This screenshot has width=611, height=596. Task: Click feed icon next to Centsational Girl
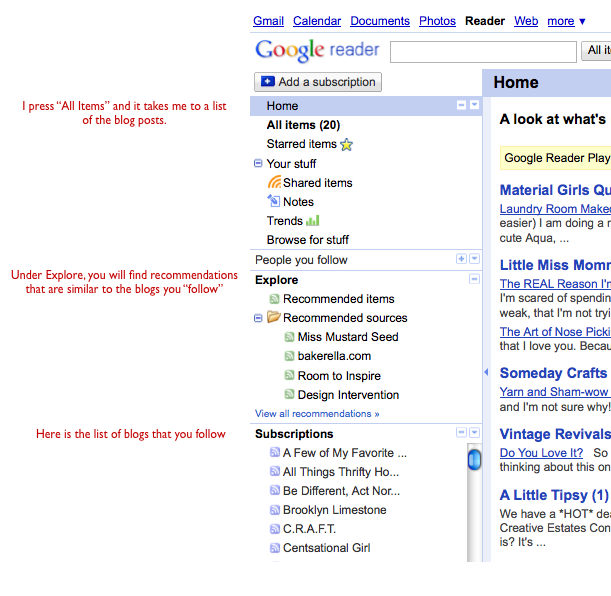coord(275,548)
